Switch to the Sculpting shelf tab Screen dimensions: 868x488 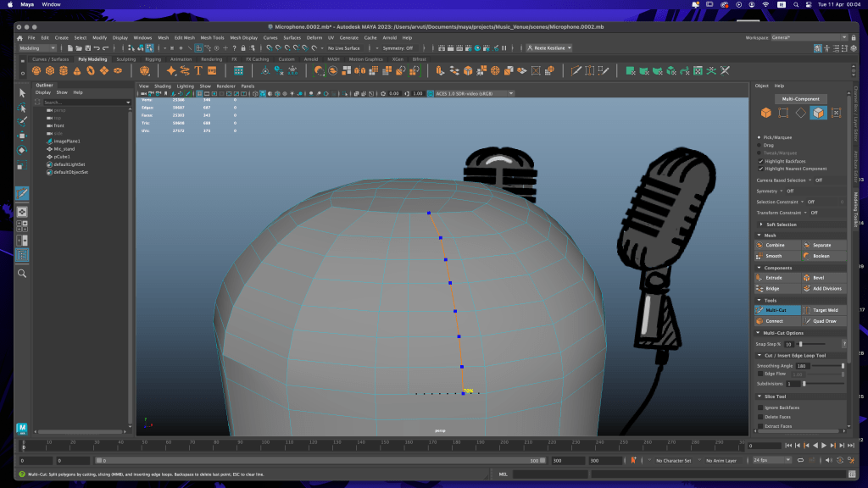pos(125,59)
